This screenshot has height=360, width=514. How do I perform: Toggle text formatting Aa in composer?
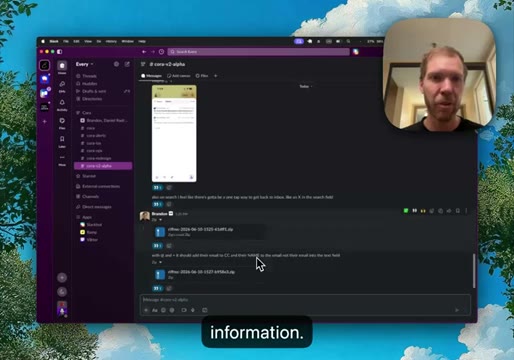point(155,310)
